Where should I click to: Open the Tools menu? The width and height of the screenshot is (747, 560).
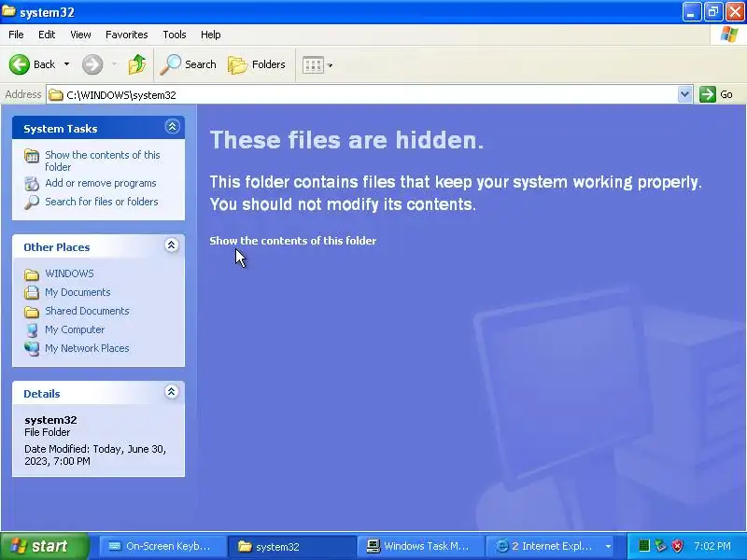175,35
